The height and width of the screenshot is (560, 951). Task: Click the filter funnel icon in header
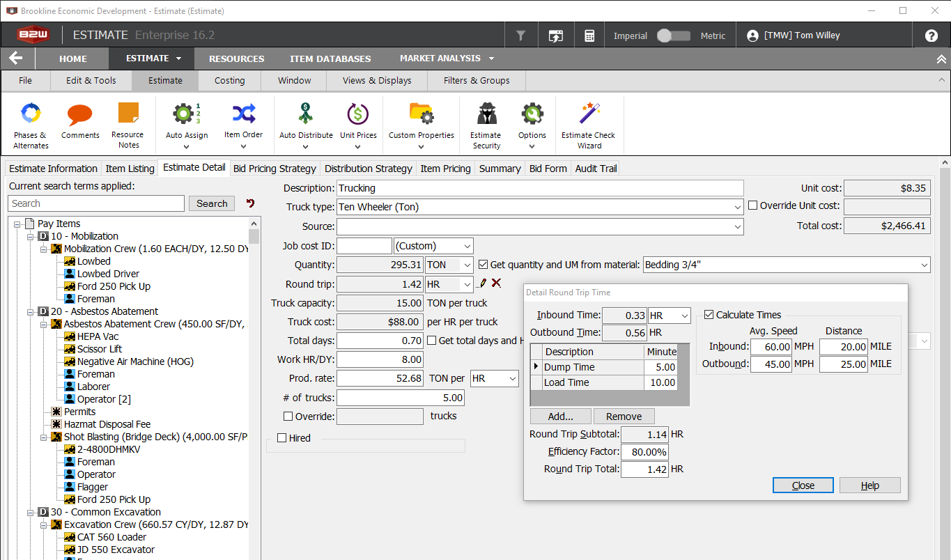[x=520, y=36]
